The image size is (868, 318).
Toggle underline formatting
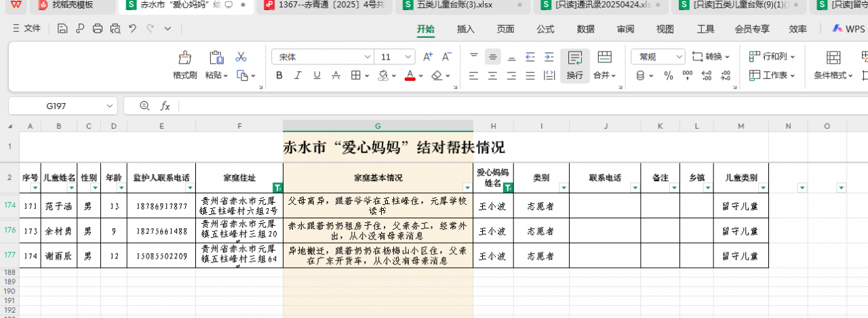[319, 75]
